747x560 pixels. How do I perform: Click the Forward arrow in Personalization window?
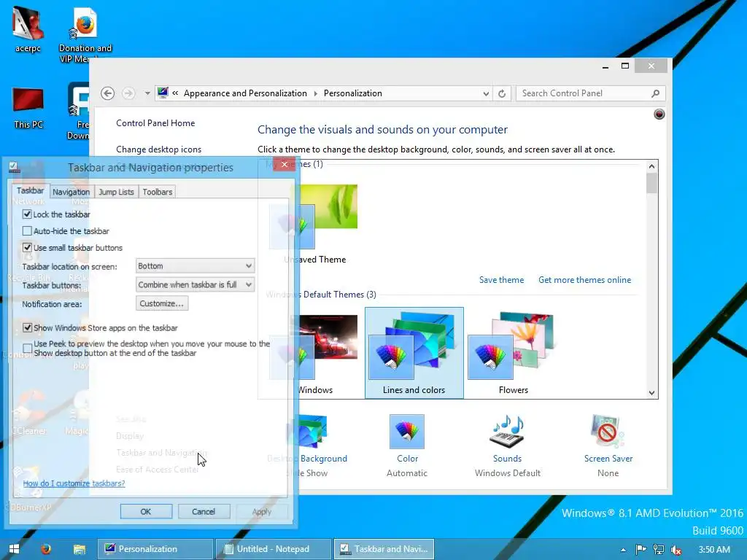click(128, 93)
